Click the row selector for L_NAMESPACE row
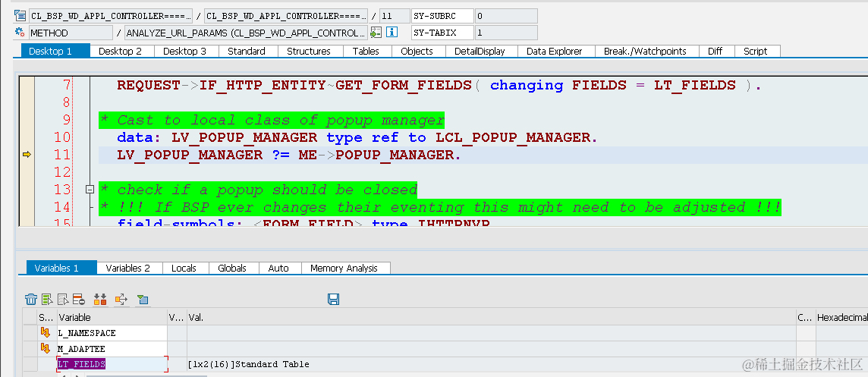Screen dimensions: 868x377 click(x=30, y=333)
